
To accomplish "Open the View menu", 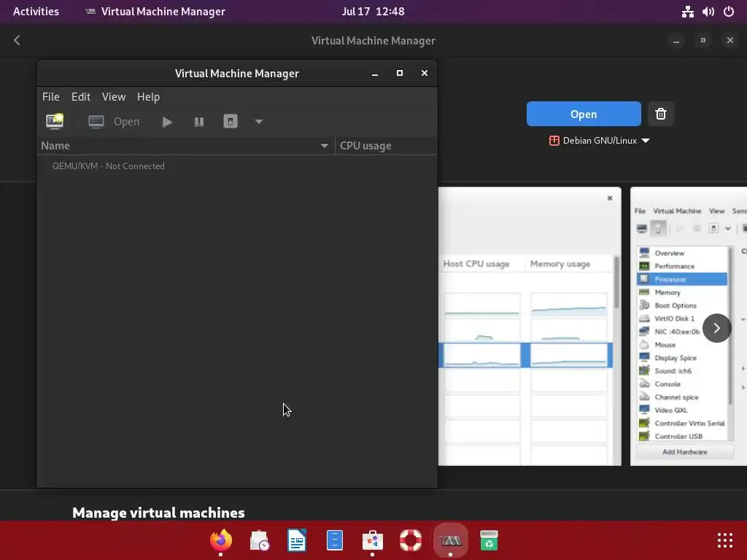I will 114,97.
